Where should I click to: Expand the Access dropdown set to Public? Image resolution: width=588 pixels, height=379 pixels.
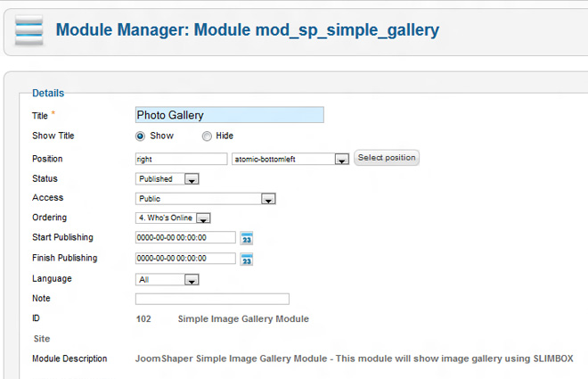coord(267,199)
